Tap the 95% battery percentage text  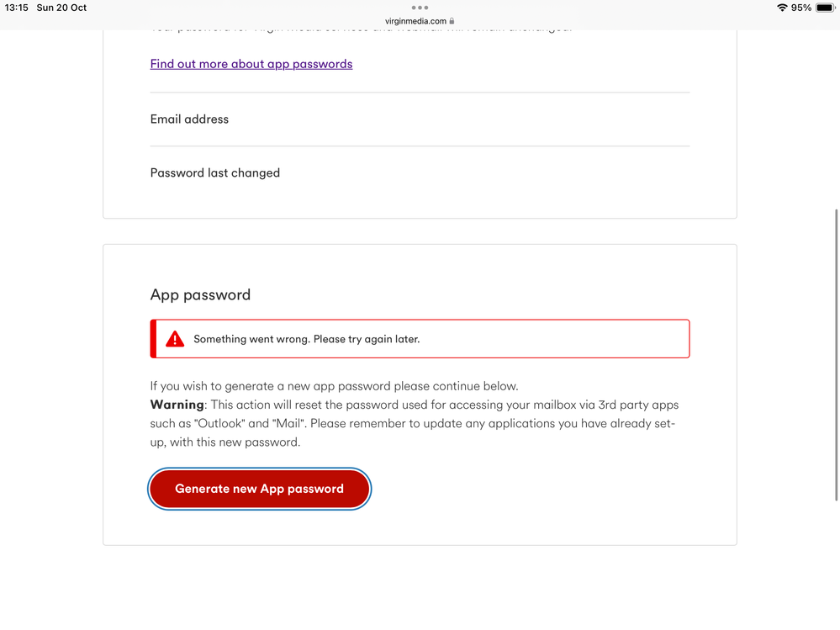(x=800, y=8)
